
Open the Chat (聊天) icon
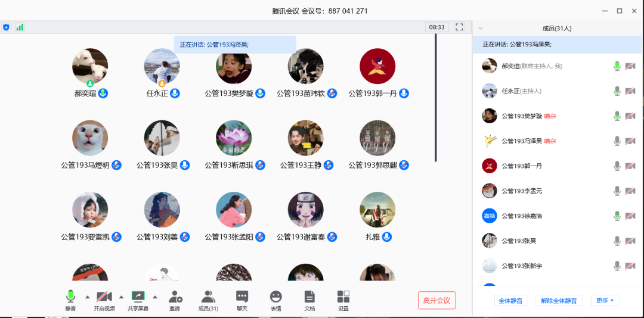pyautogui.click(x=241, y=297)
